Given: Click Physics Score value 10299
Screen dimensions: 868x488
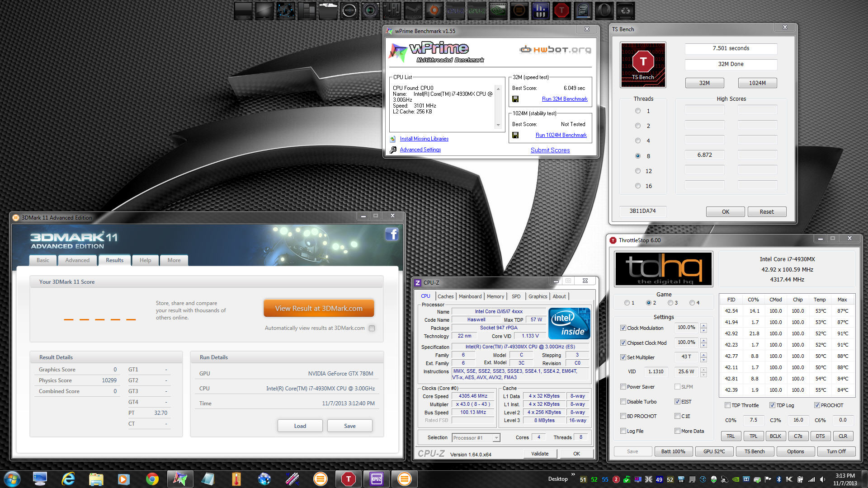Looking at the screenshot, I should [109, 380].
